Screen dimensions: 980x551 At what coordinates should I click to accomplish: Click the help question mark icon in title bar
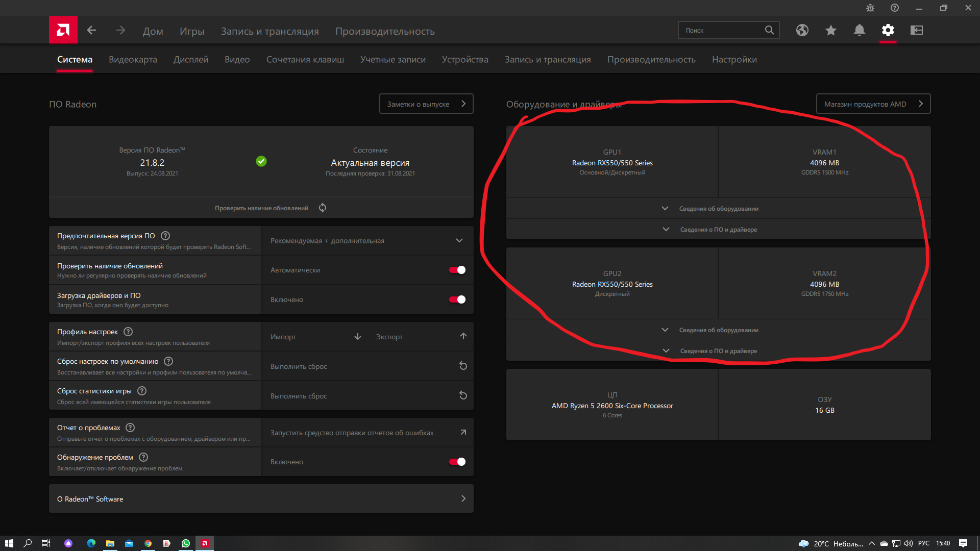895,8
